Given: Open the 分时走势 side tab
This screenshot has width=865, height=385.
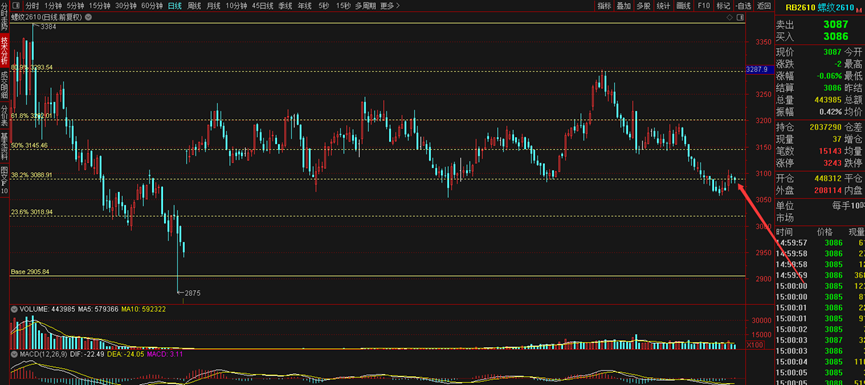Looking at the screenshot, I should (4, 18).
